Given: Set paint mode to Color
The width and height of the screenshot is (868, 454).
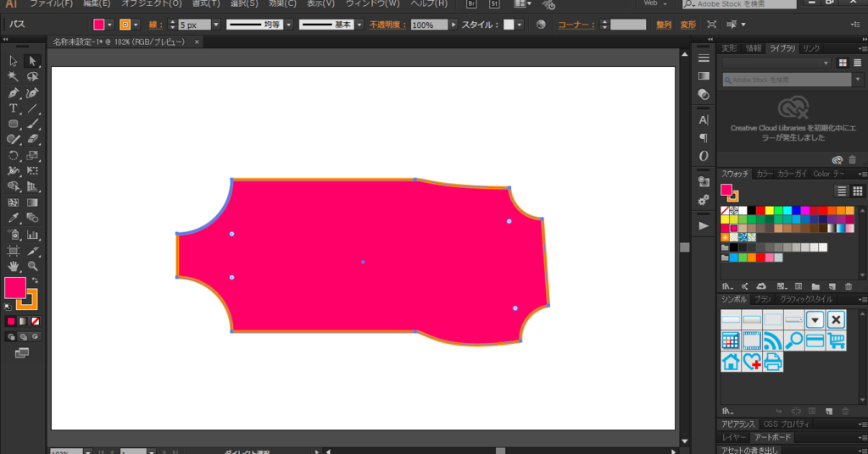Looking at the screenshot, I should pyautogui.click(x=11, y=321).
